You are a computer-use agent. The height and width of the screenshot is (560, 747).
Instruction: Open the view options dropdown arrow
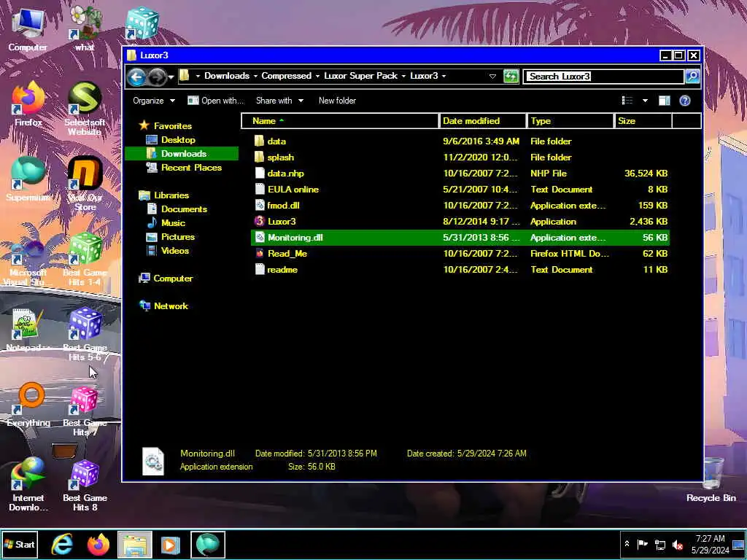coord(645,101)
